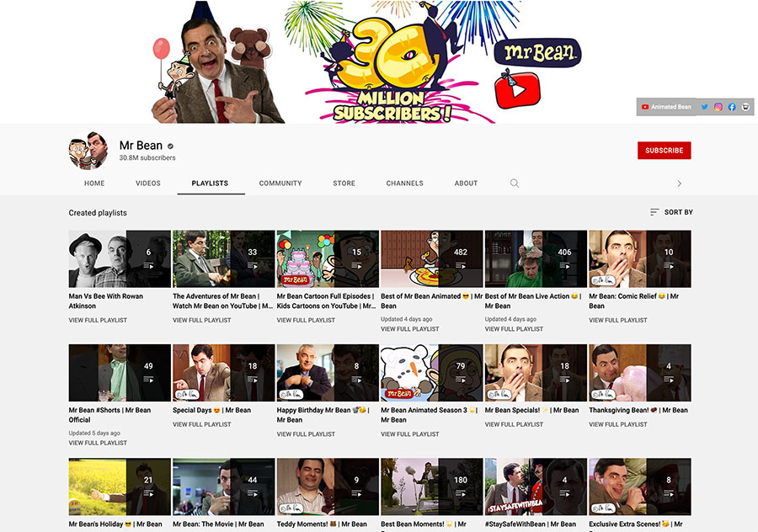Open the Special Days playlist thumbnail

(x=224, y=373)
